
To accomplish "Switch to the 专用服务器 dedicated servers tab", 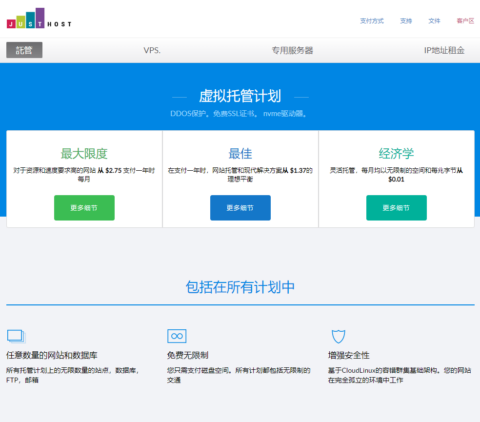I will [292, 50].
